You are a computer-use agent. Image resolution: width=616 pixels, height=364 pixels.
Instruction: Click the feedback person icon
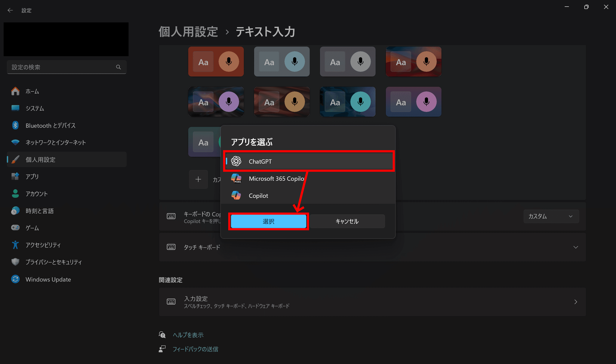pyautogui.click(x=162, y=349)
